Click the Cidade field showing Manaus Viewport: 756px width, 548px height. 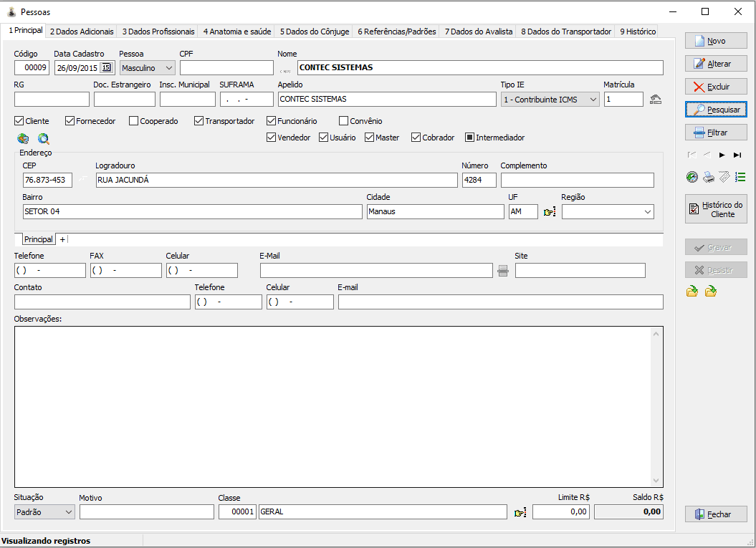435,211
